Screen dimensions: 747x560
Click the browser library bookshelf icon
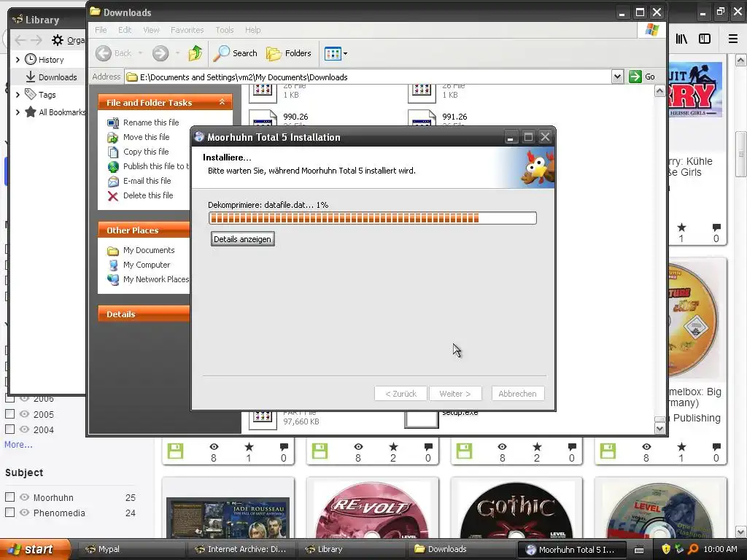point(682,39)
